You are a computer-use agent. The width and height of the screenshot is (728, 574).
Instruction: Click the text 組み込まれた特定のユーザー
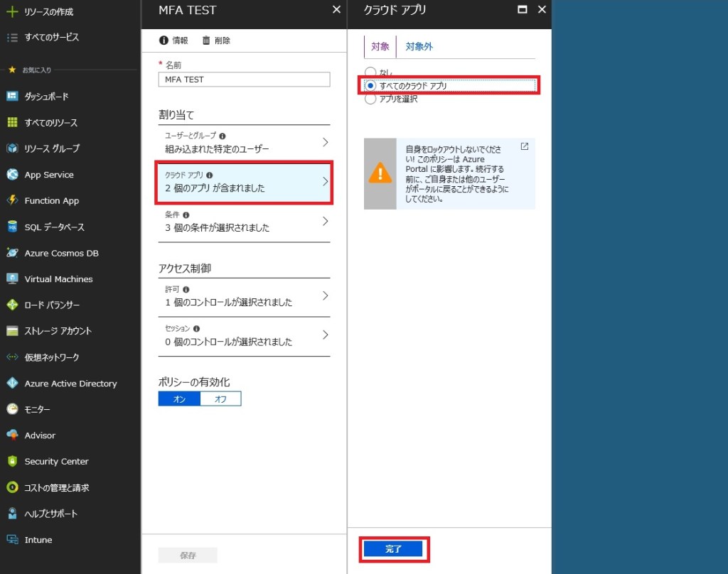217,149
